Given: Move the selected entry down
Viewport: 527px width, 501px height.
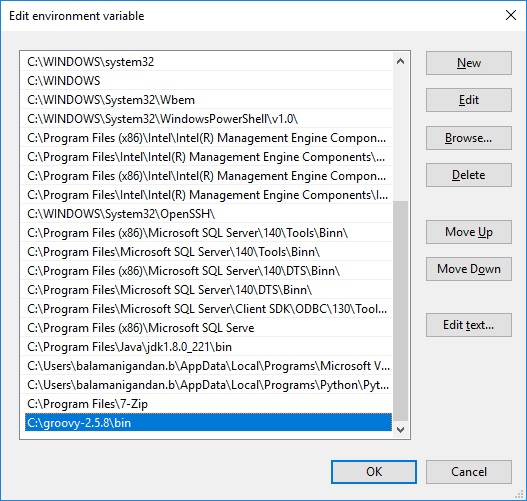Looking at the screenshot, I should coord(469,269).
